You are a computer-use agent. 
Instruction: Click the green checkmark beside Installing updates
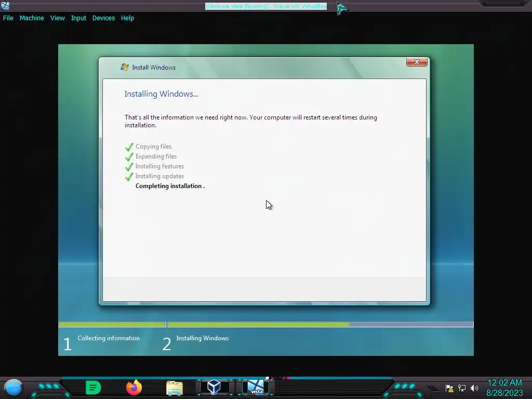pyautogui.click(x=129, y=177)
